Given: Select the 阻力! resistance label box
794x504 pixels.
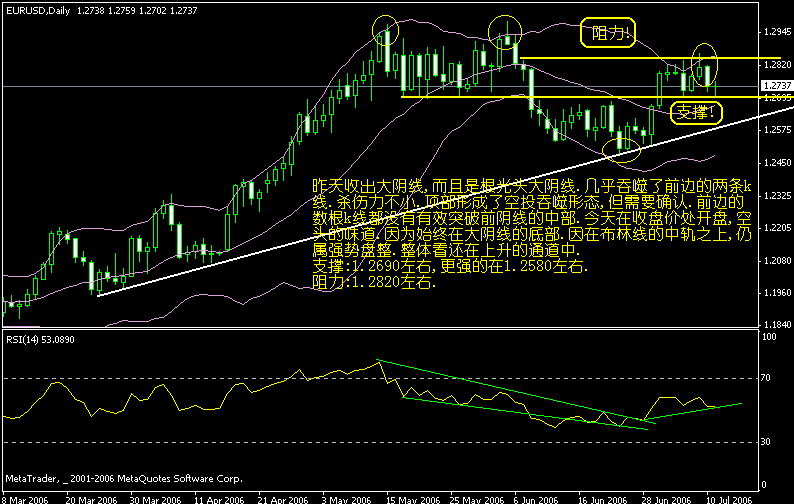Looking at the screenshot, I should [x=608, y=33].
